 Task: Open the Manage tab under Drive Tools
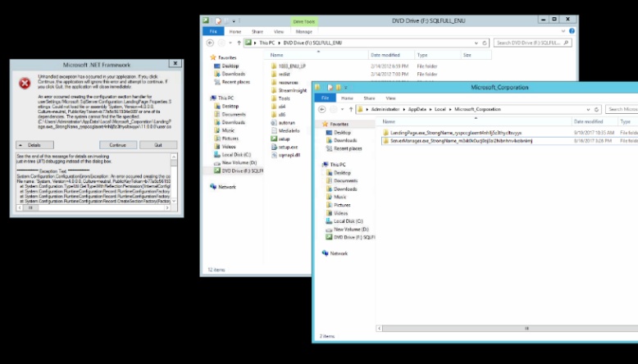pos(304,31)
